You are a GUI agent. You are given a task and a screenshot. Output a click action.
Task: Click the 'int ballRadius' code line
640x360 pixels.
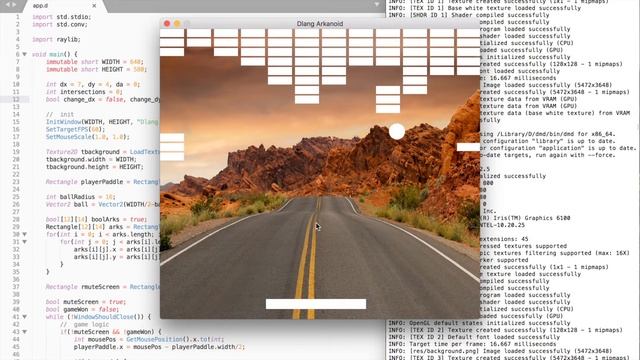pyautogui.click(x=81, y=197)
